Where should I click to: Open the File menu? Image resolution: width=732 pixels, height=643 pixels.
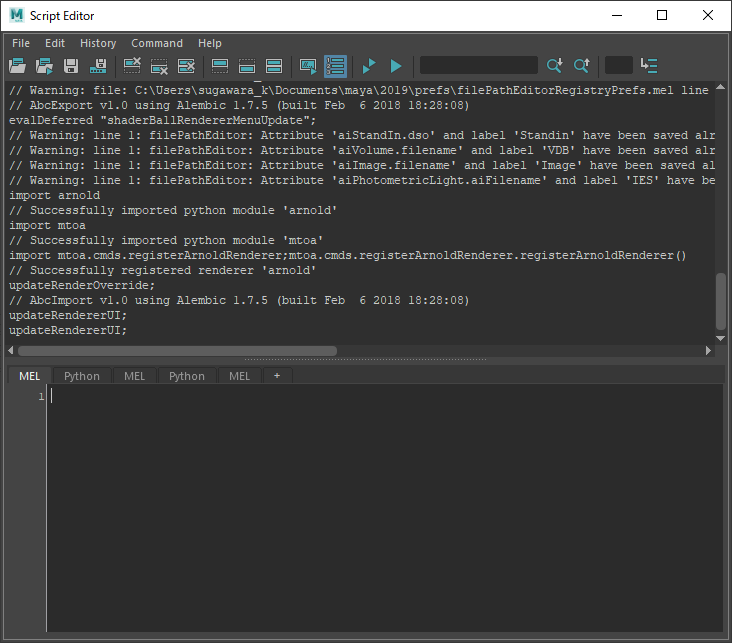(x=21, y=43)
